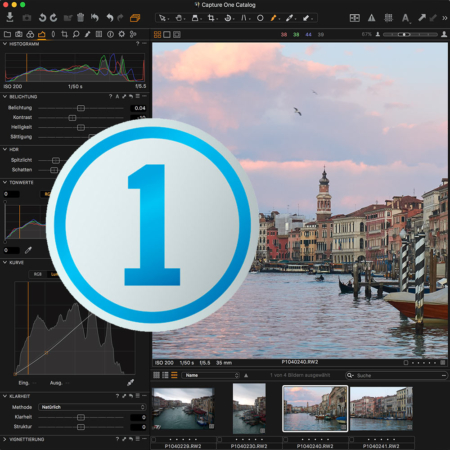Select the Apply adjustments arrow tool

306,18
